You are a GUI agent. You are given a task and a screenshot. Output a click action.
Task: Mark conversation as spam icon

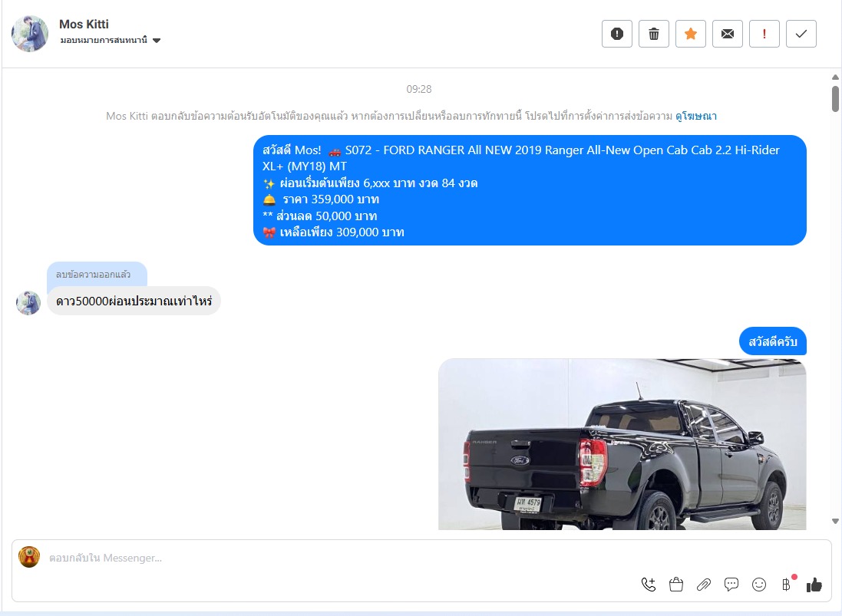click(617, 34)
